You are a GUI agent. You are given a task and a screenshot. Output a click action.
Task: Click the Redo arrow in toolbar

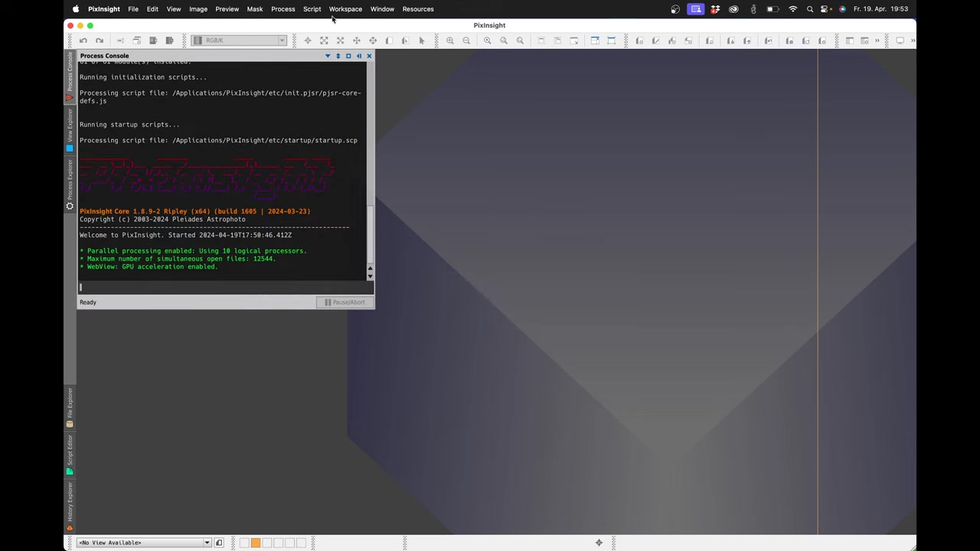(100, 41)
